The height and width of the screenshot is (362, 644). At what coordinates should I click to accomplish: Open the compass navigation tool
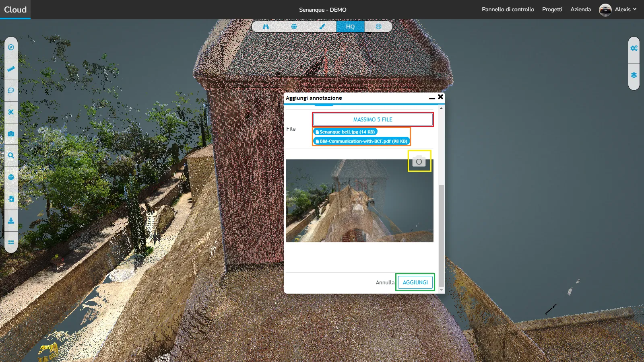point(11,47)
